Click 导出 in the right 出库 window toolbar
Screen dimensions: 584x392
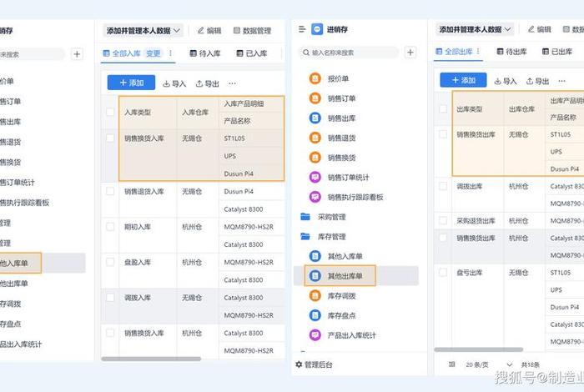coord(537,81)
